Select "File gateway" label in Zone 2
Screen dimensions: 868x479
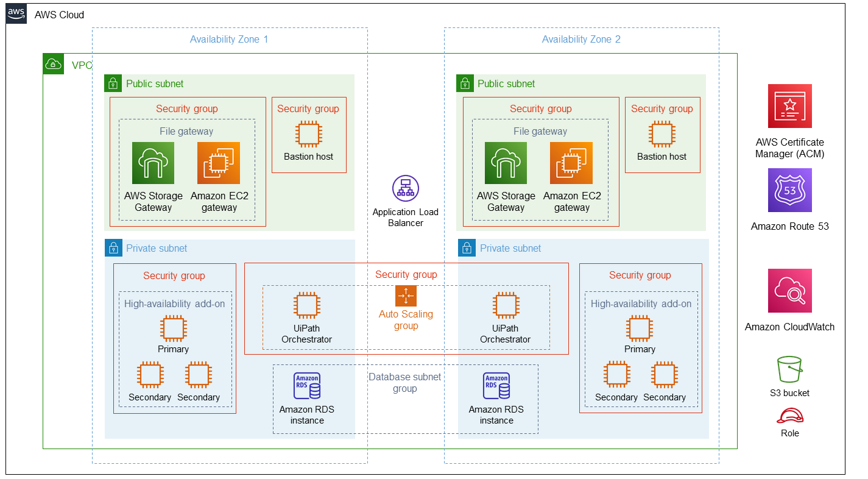point(540,131)
